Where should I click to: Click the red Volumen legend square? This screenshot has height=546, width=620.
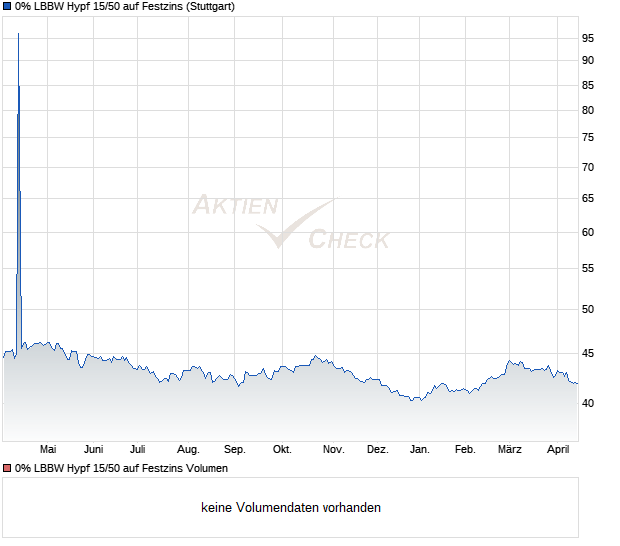coord(7,468)
